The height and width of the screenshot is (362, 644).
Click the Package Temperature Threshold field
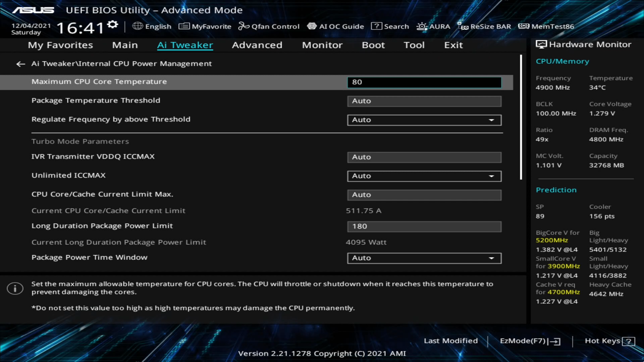pos(424,101)
